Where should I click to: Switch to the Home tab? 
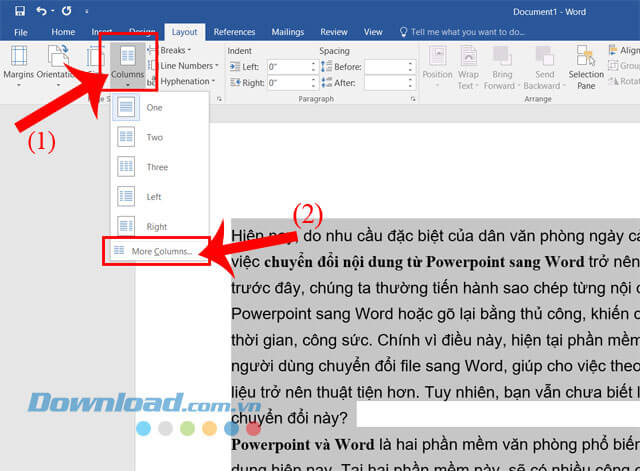pos(63,32)
